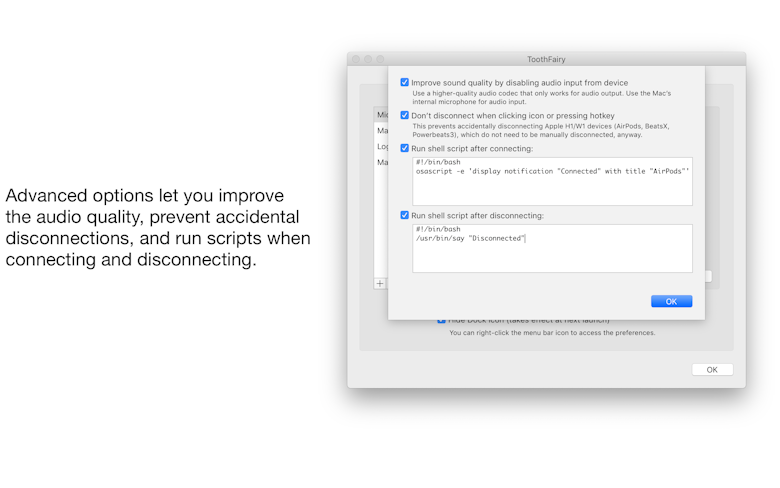
Task: Click the OK button in ToothFairy window
Action: (712, 370)
